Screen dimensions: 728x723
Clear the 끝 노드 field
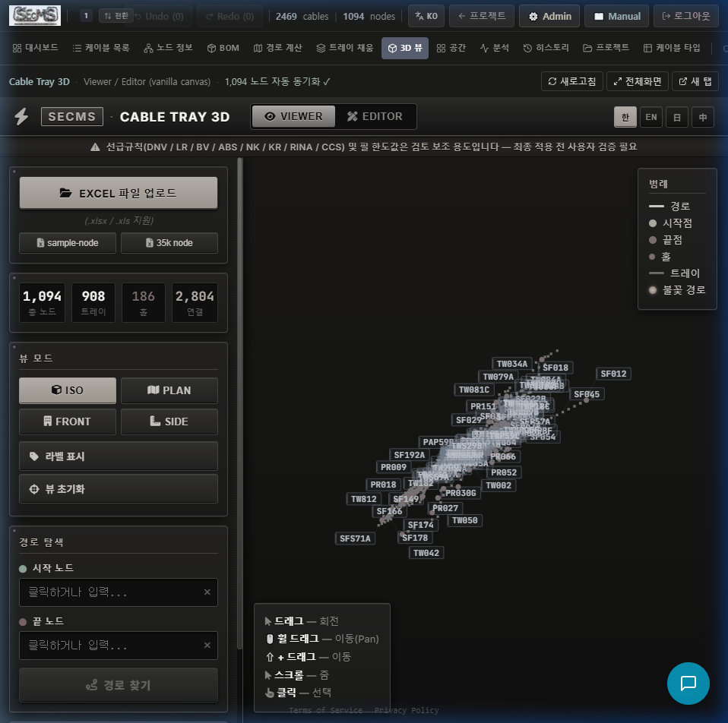pos(207,645)
